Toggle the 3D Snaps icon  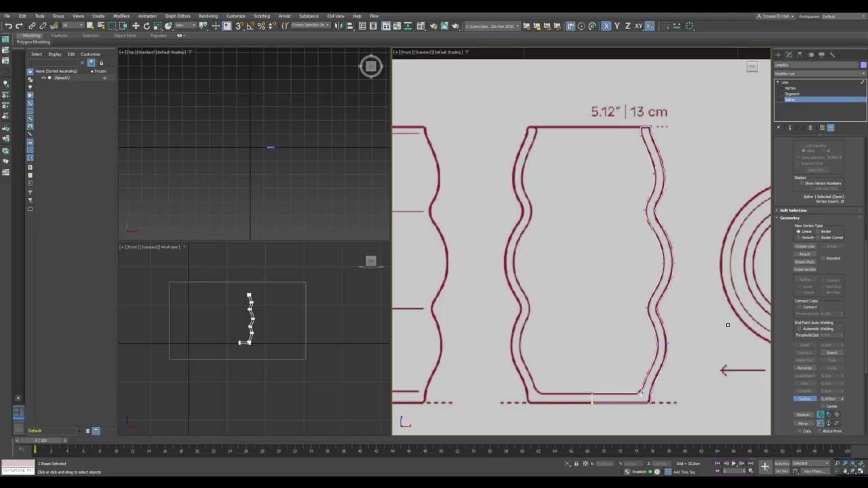tap(239, 26)
